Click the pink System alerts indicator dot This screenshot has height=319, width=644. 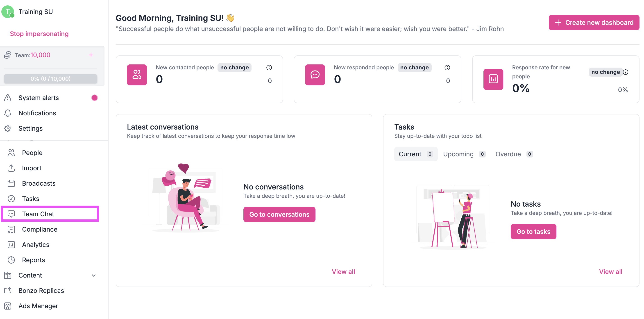pos(95,98)
